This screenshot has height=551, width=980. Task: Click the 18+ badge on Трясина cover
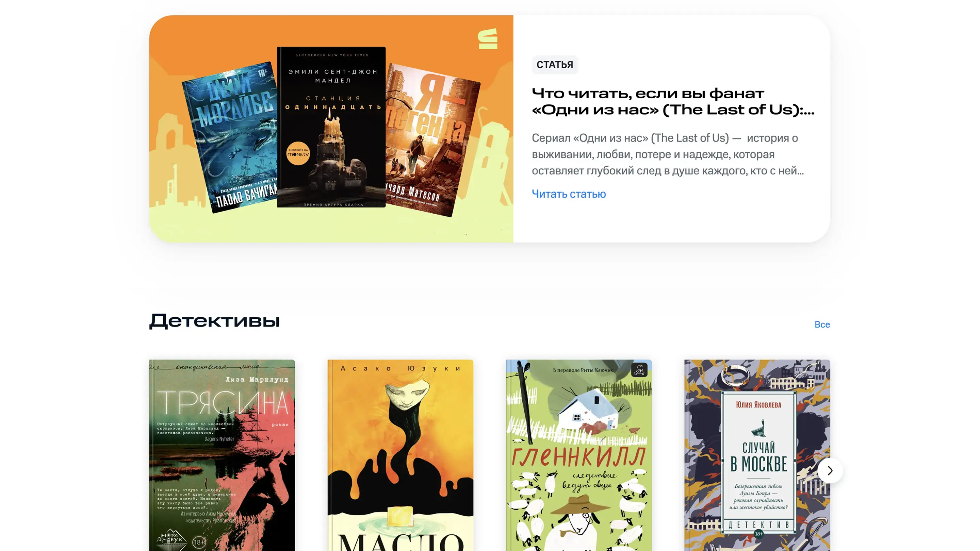[x=199, y=542]
